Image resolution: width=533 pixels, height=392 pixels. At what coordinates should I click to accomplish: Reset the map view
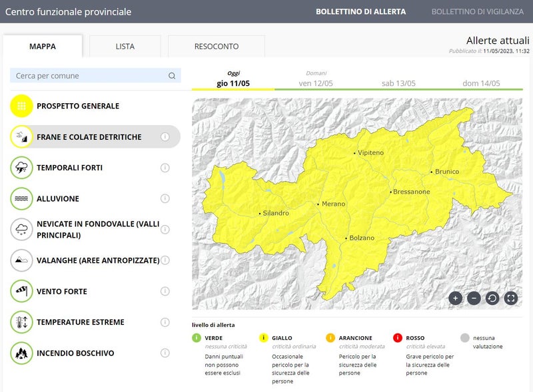pos(492,298)
